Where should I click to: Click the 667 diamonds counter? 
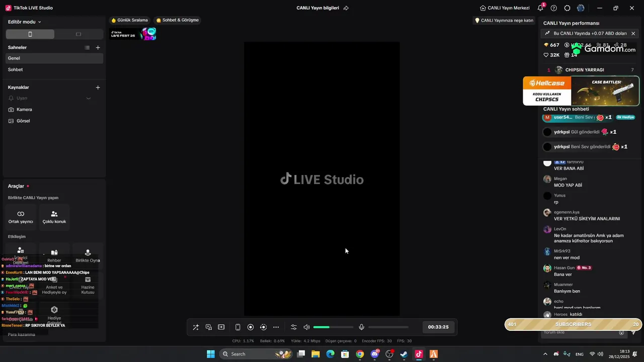pos(551,45)
